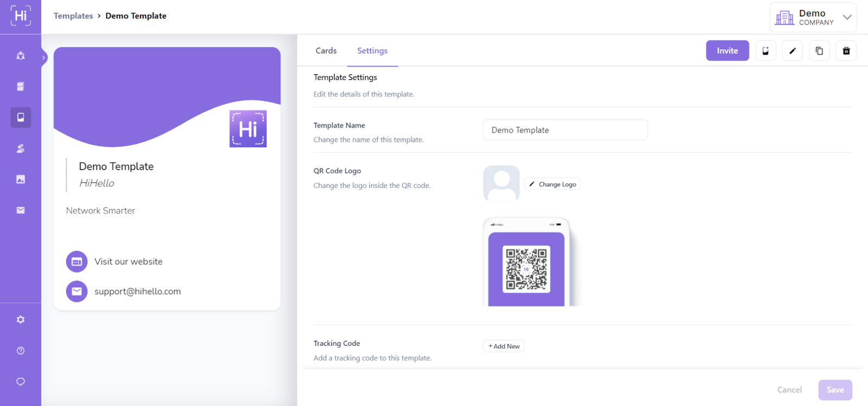Open settings from the sidebar gear icon

click(x=21, y=320)
